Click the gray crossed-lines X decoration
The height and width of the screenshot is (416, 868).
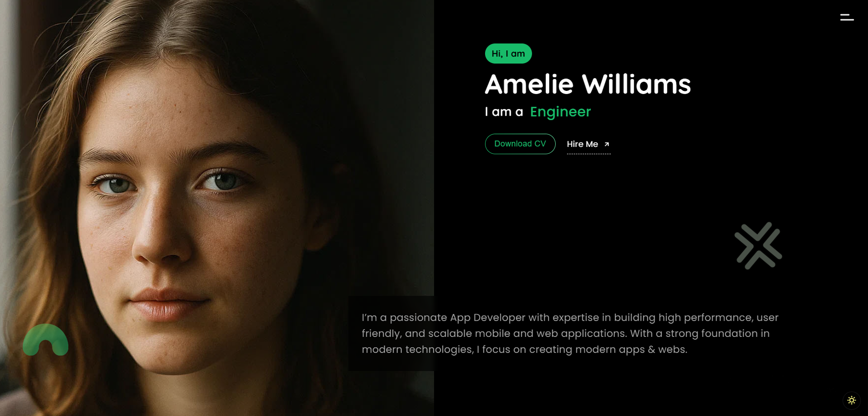coord(758,246)
